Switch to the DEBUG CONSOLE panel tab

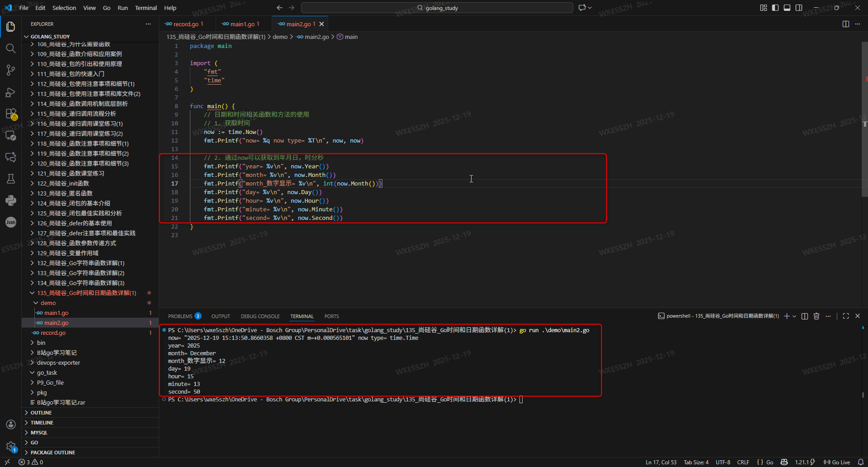pyautogui.click(x=260, y=316)
